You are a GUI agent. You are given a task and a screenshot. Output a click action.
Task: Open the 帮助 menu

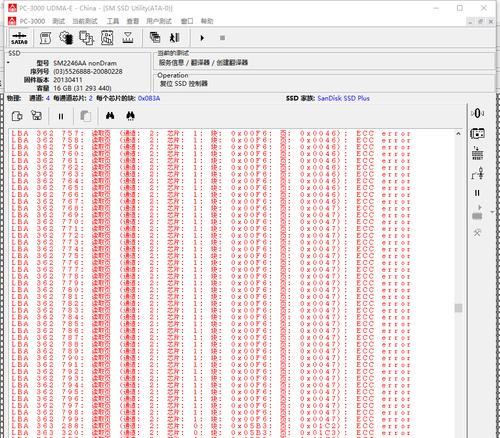click(x=207, y=21)
